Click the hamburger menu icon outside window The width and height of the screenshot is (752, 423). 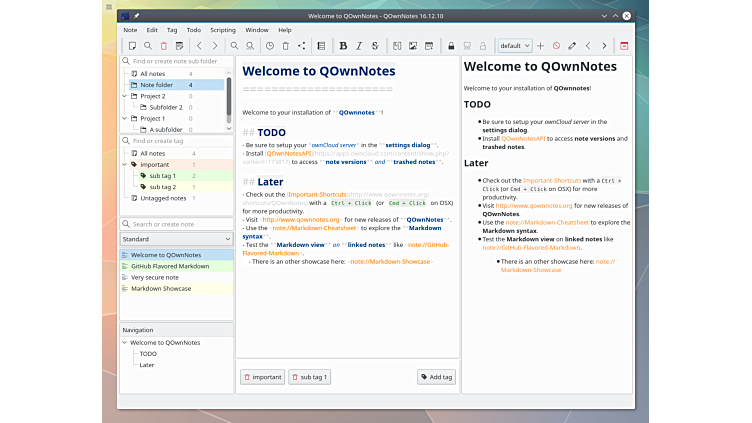point(109,7)
